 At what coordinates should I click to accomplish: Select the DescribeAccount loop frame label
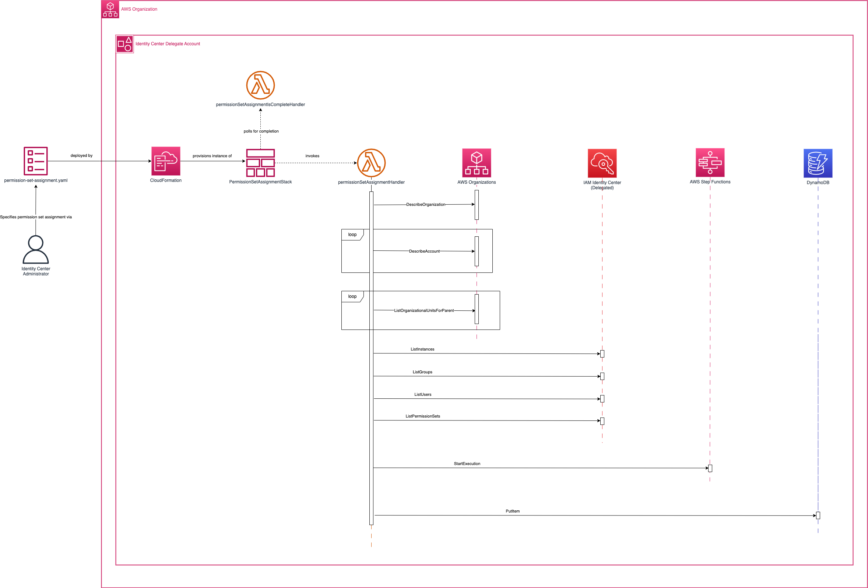352,235
